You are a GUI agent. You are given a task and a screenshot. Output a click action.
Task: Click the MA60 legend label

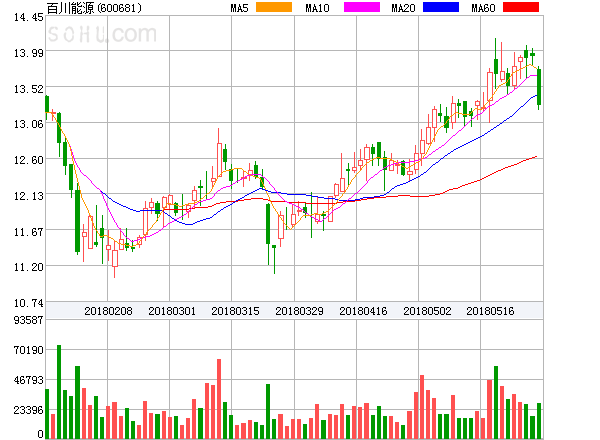[483, 8]
